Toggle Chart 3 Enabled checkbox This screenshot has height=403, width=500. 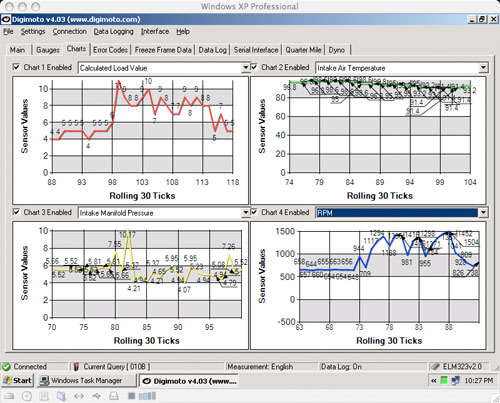coord(16,212)
